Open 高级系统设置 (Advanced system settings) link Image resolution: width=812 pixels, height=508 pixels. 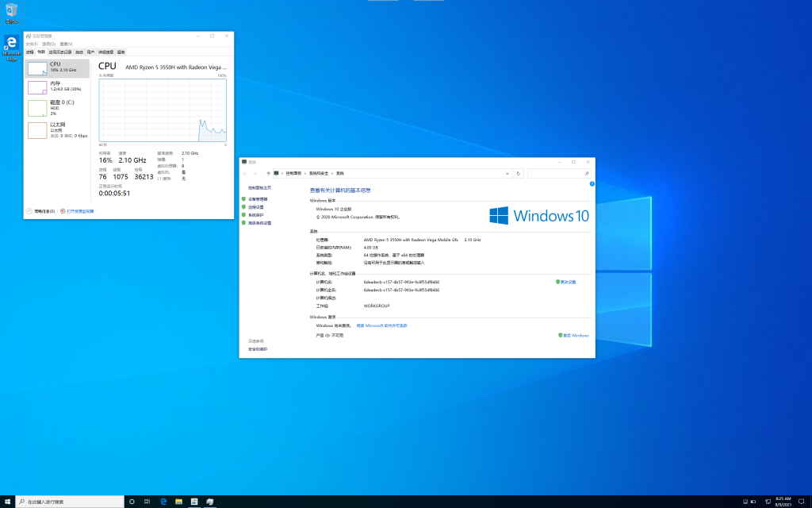tap(259, 223)
